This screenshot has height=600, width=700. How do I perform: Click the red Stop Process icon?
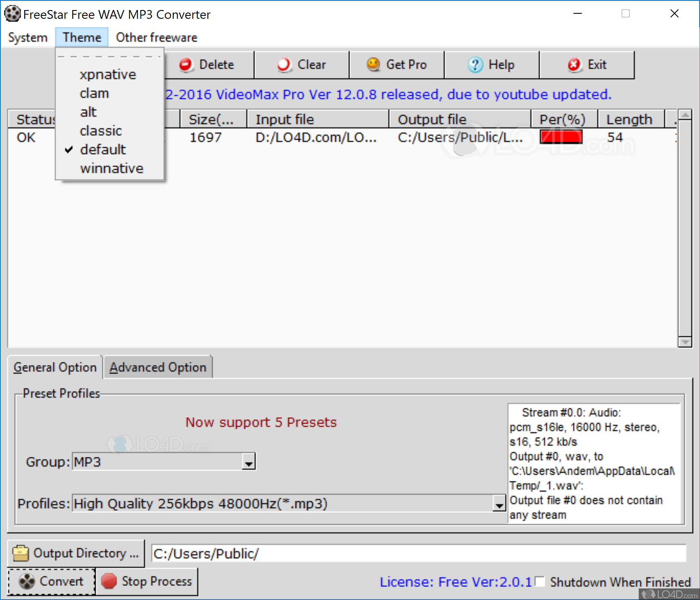click(109, 581)
